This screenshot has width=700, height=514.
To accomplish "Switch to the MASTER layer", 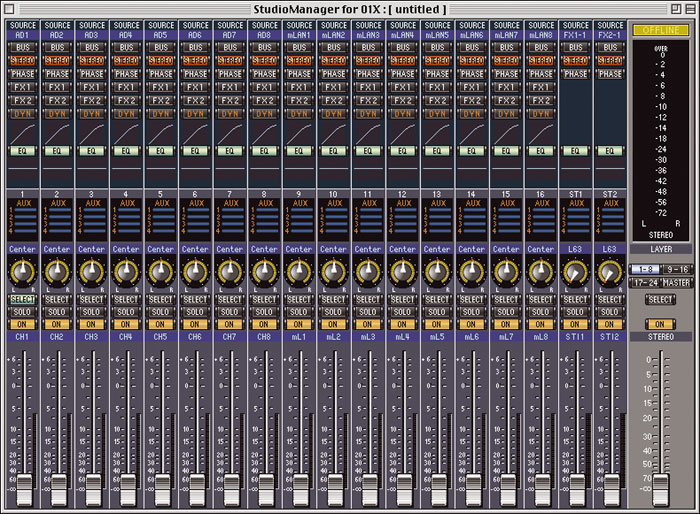I will (674, 281).
